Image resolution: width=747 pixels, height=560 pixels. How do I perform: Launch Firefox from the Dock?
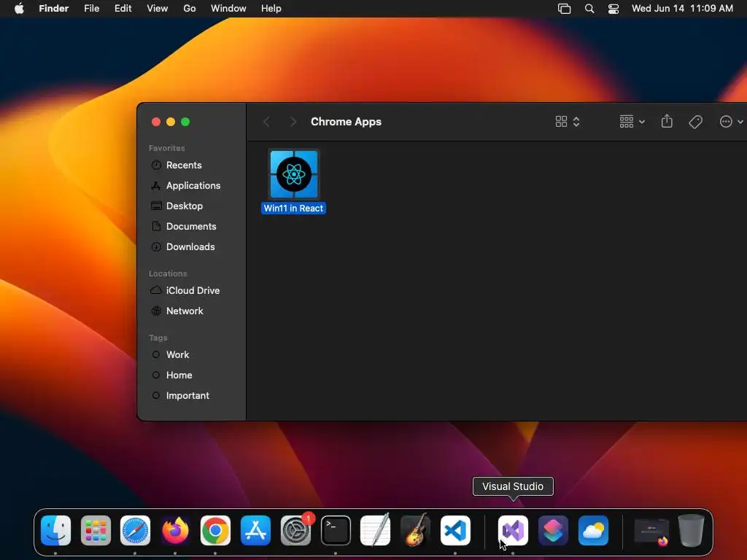(x=175, y=531)
